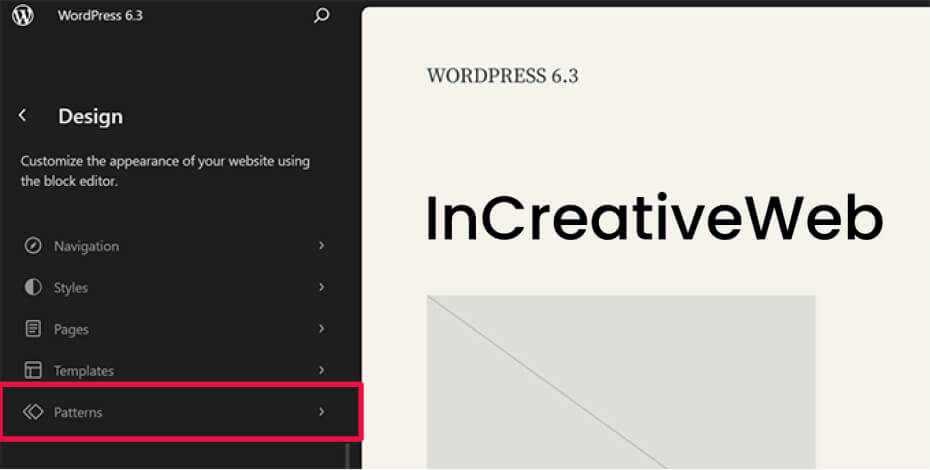Screen dimensions: 930x470
Task: Click the Navigation compass icon
Action: click(x=33, y=246)
